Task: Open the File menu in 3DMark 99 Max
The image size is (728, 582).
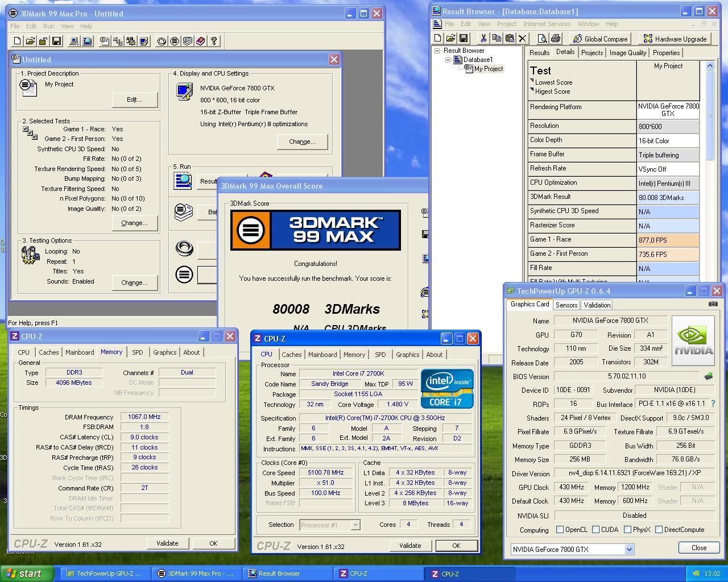Action: click(15, 26)
